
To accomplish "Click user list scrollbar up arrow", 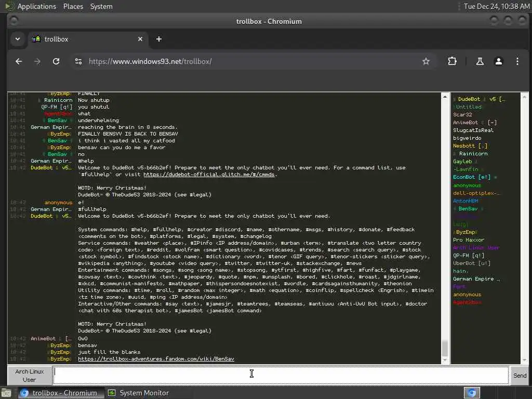I will [x=524, y=97].
